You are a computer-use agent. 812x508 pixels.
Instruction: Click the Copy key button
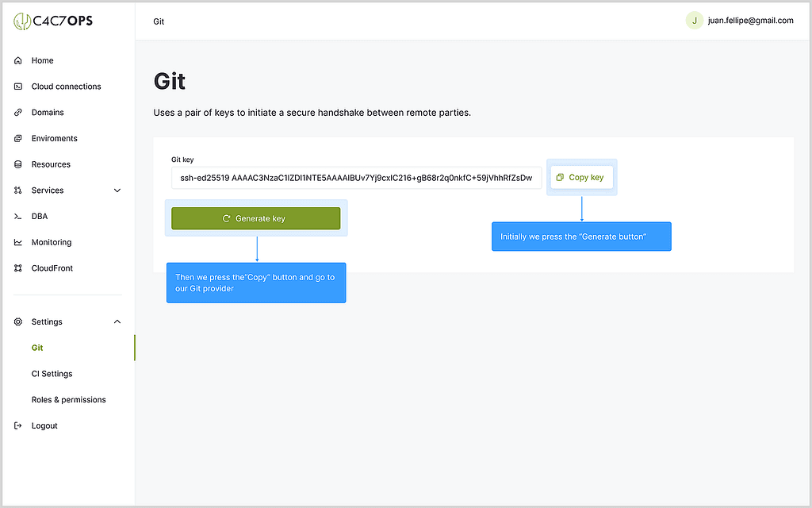pyautogui.click(x=581, y=177)
